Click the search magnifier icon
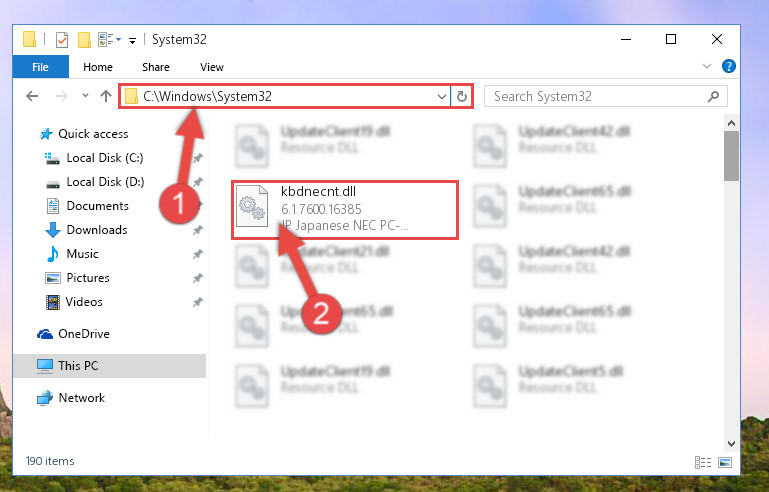Viewport: 769px width, 492px height. coord(713,96)
